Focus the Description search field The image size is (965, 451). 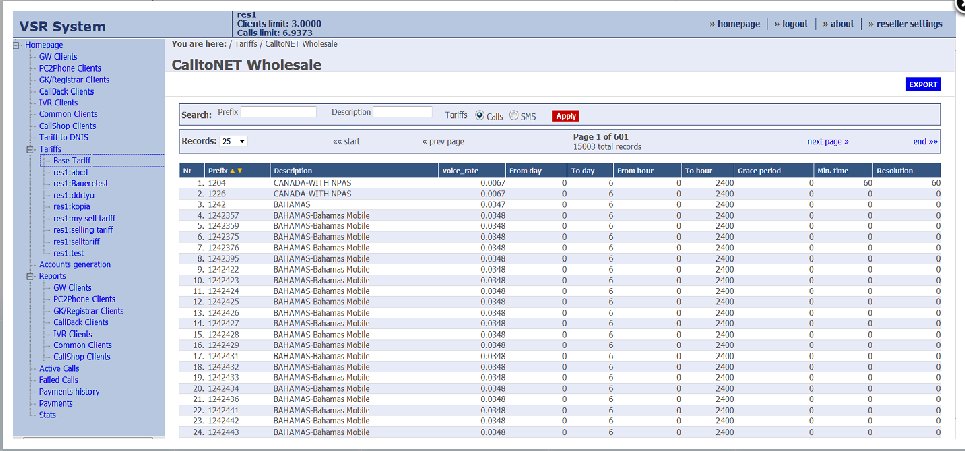[402, 113]
